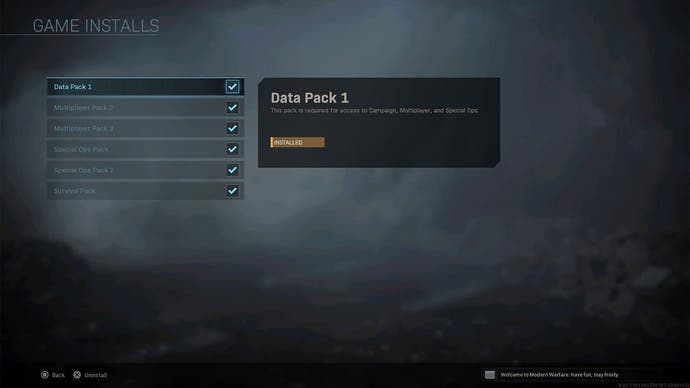Click the orange INSTALLED status bar
690x388 pixels.
(297, 142)
